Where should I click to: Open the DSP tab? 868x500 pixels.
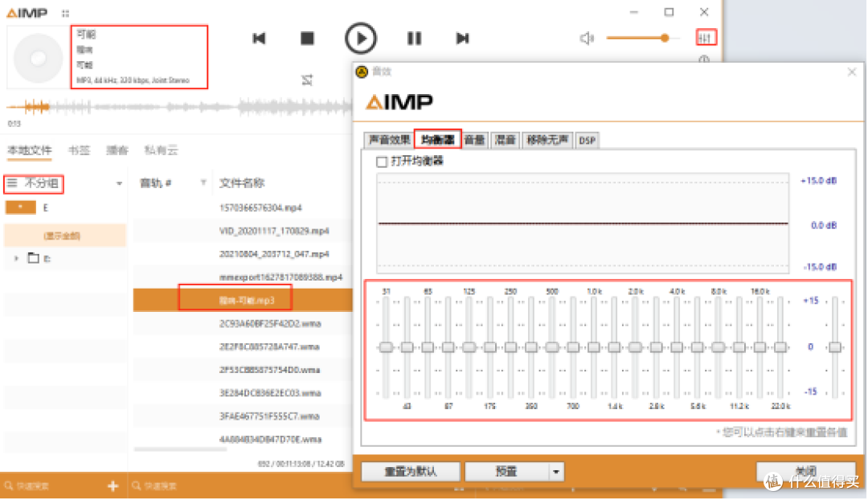(x=588, y=140)
